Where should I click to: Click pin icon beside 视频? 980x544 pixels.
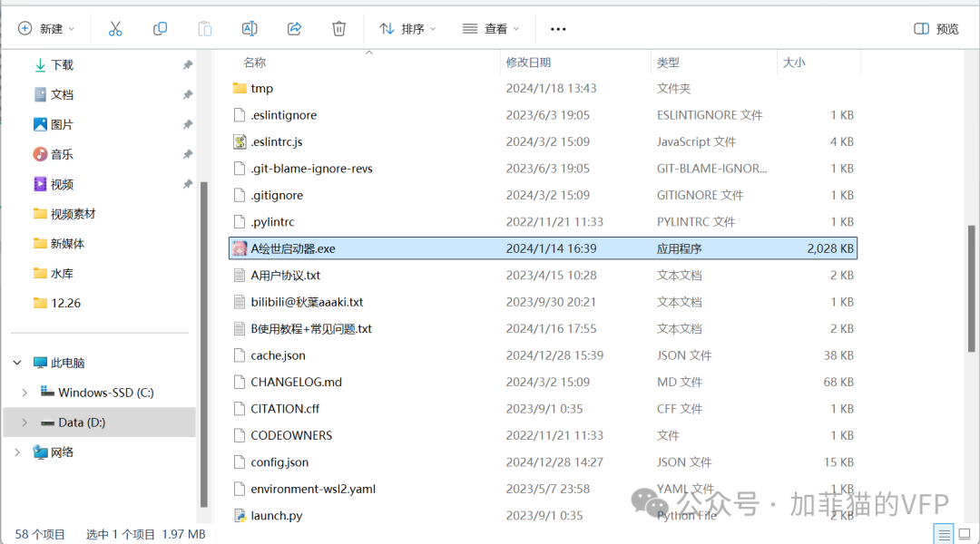188,184
